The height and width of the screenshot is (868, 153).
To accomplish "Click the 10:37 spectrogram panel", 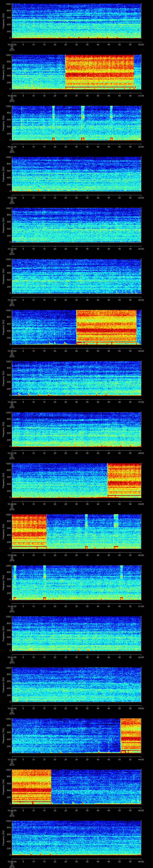I will (x=77, y=429).
